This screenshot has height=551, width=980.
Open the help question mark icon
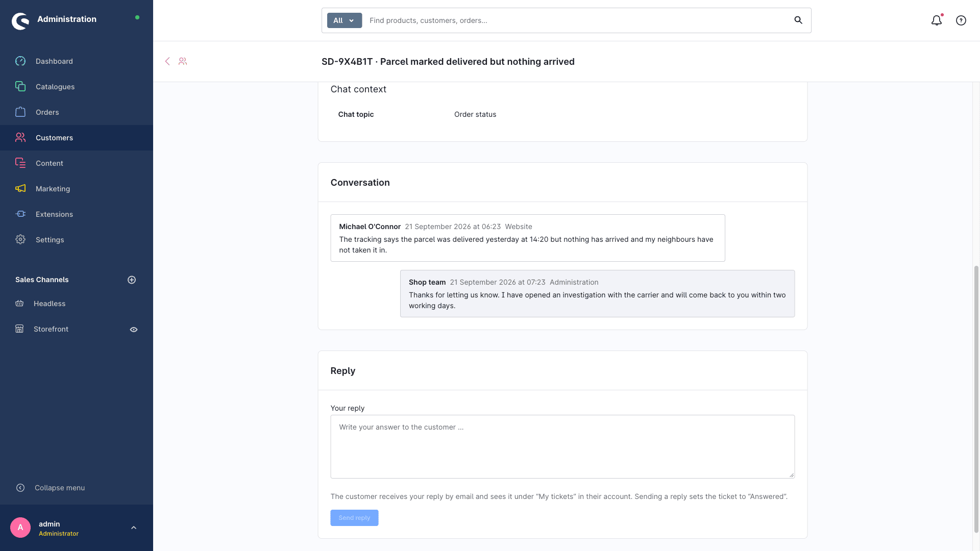[x=961, y=20]
